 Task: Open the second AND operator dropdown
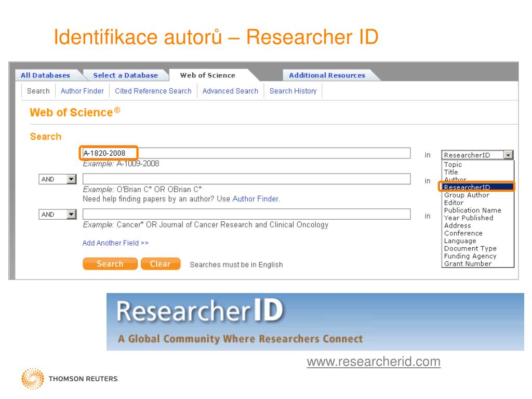point(57,215)
